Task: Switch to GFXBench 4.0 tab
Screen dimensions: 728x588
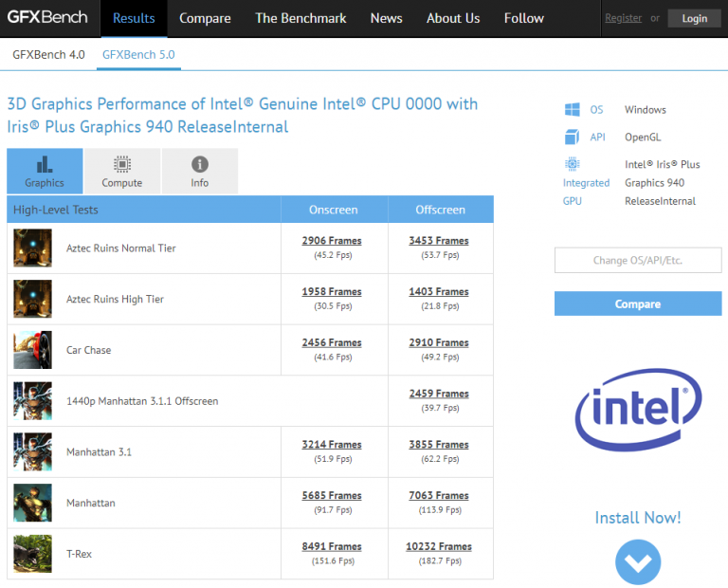Action: pos(48,55)
